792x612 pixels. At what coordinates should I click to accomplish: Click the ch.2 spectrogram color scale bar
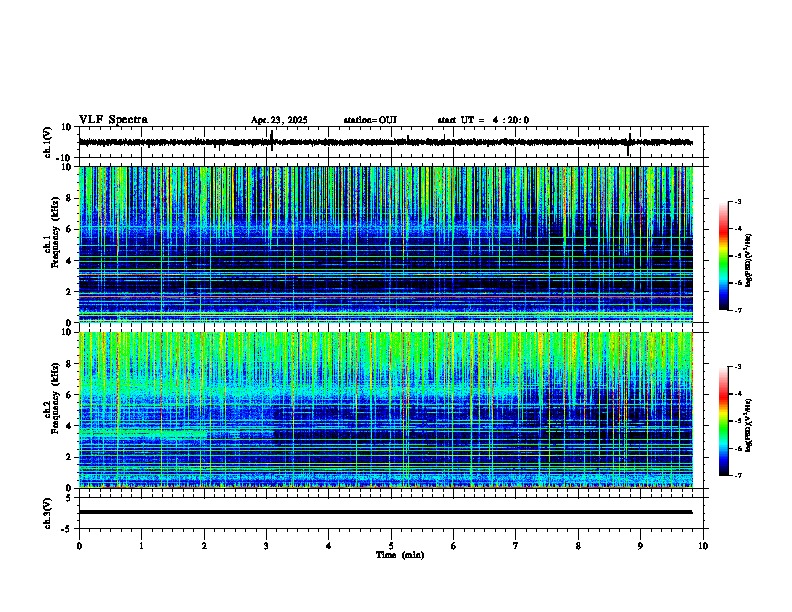723,421
